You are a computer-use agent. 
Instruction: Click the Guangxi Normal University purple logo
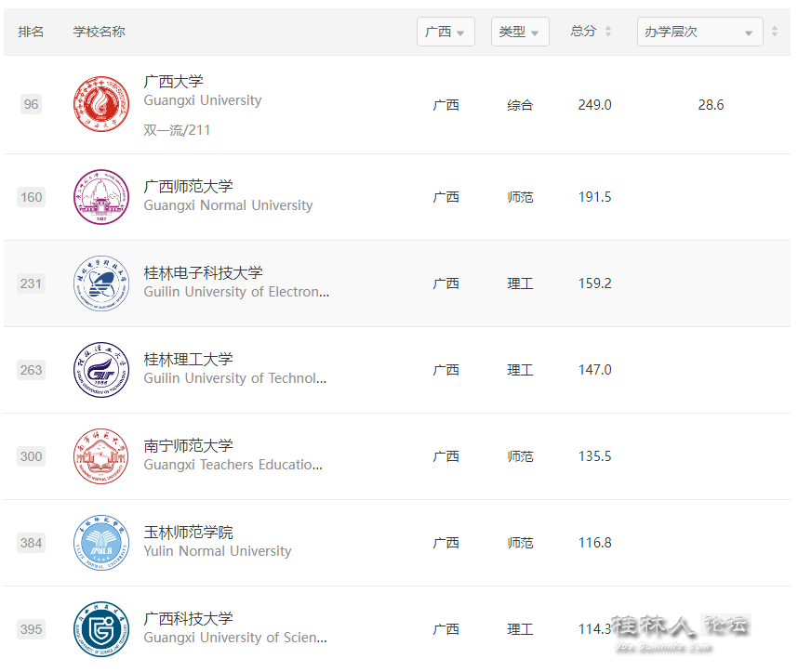pyautogui.click(x=101, y=197)
